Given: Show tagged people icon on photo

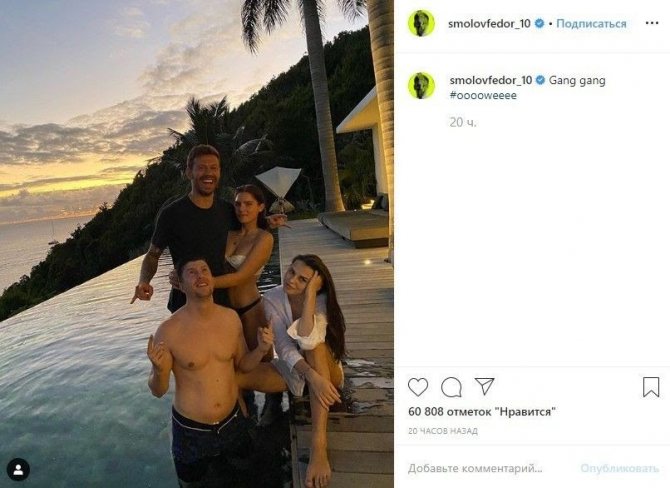Looking at the screenshot, I should pos(18,470).
